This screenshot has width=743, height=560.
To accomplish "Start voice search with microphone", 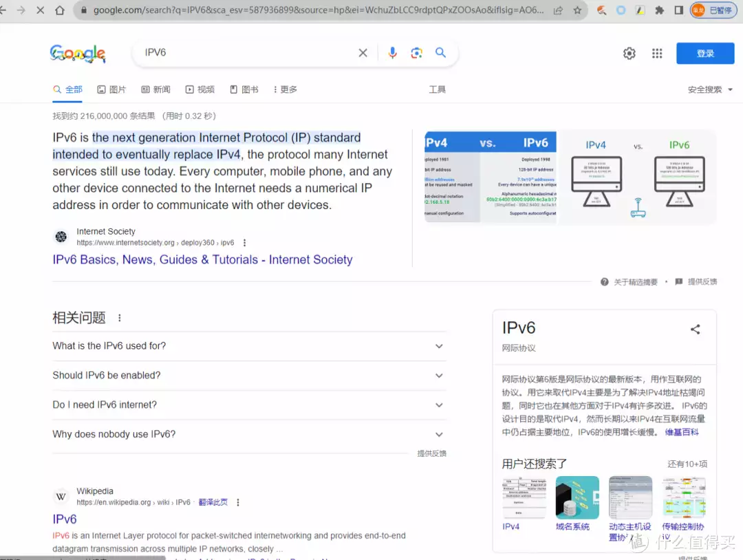I will coord(392,52).
